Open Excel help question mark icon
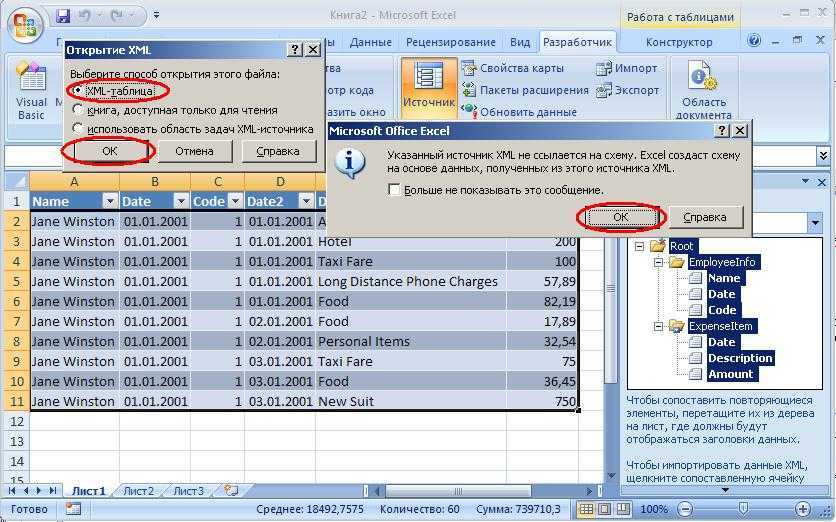836x522 pixels. tap(754, 41)
